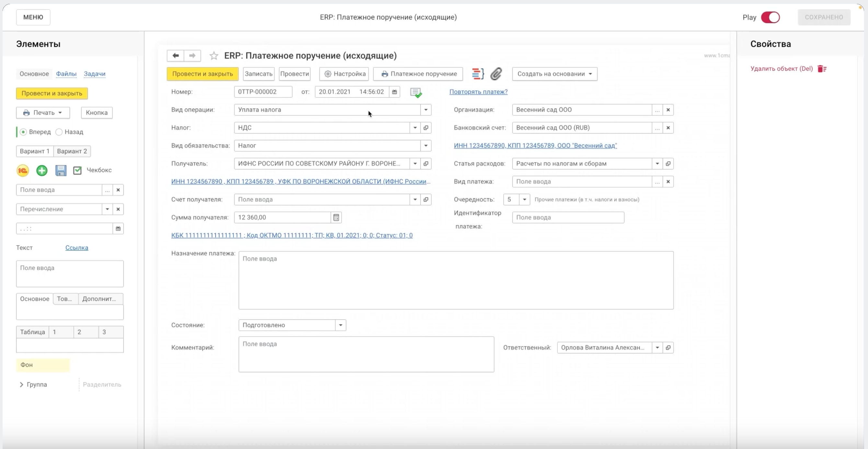Toggle the Чекбокс checkbox
This screenshot has width=868, height=449.
77,170
